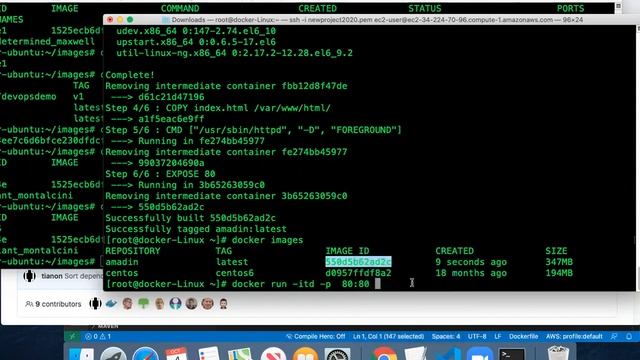Click the 'Step 4/6 : COPY index.html' line
640x360 pixels.
[218, 108]
